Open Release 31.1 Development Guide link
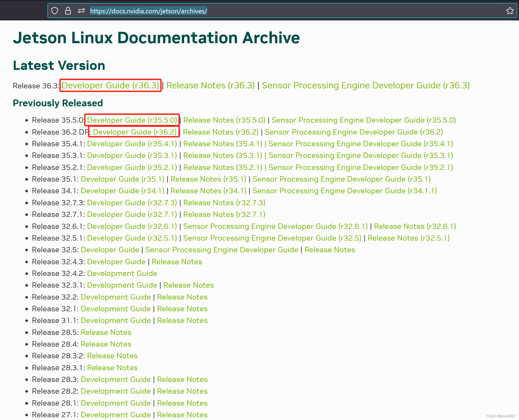The width and height of the screenshot is (519, 420). 116,321
